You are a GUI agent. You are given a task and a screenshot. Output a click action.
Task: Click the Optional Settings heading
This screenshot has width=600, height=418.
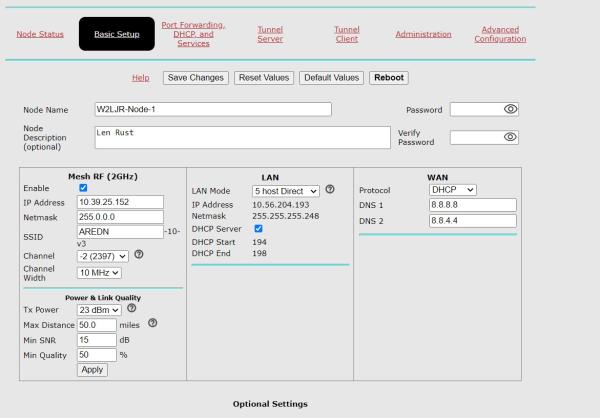point(270,404)
